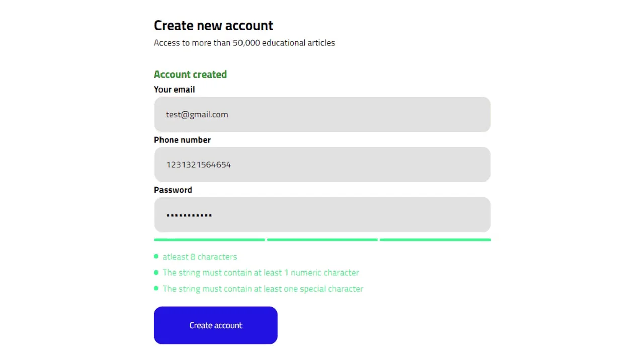644x362 pixels.
Task: Click the special character requirement text
Action: (x=263, y=288)
